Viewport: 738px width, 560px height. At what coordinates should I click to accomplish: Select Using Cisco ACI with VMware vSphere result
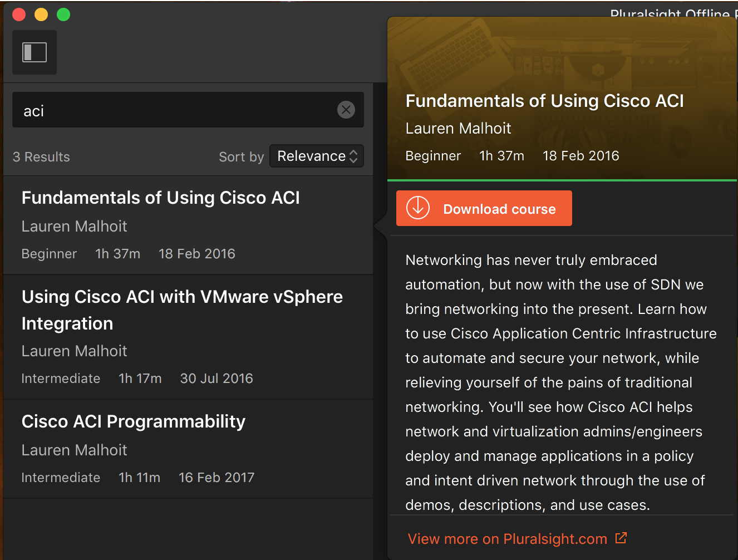pyautogui.click(x=188, y=337)
